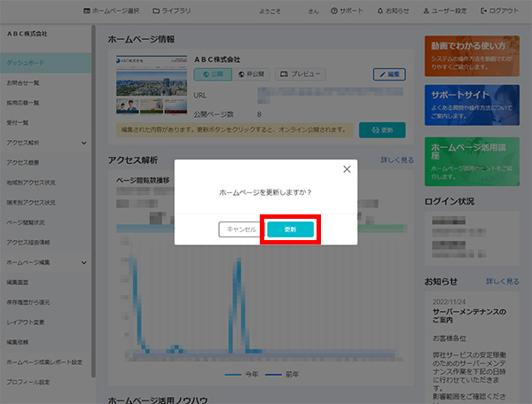The width and height of the screenshot is (532, 404).
Task: Collapse the アクセス解析 sidebar section
Action: click(x=84, y=142)
